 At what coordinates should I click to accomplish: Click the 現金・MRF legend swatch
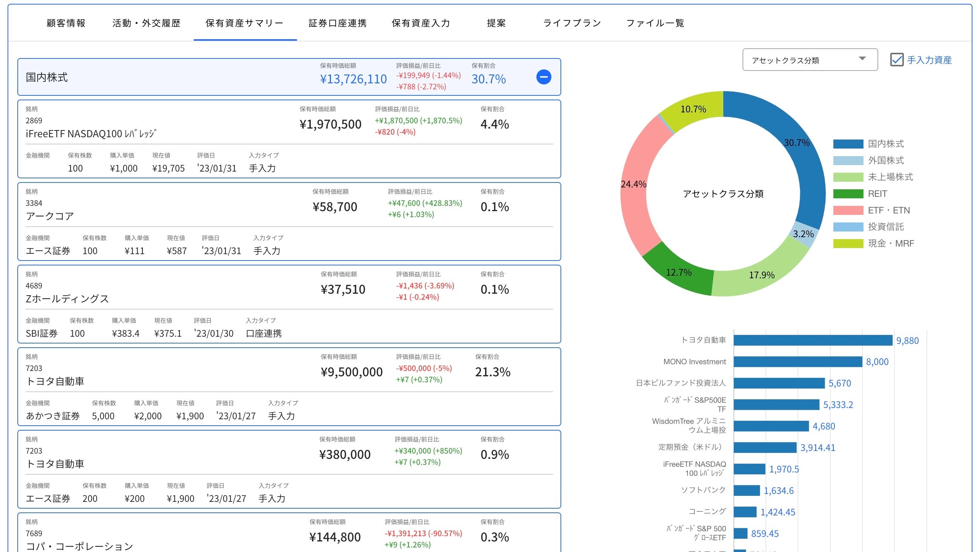pos(848,244)
